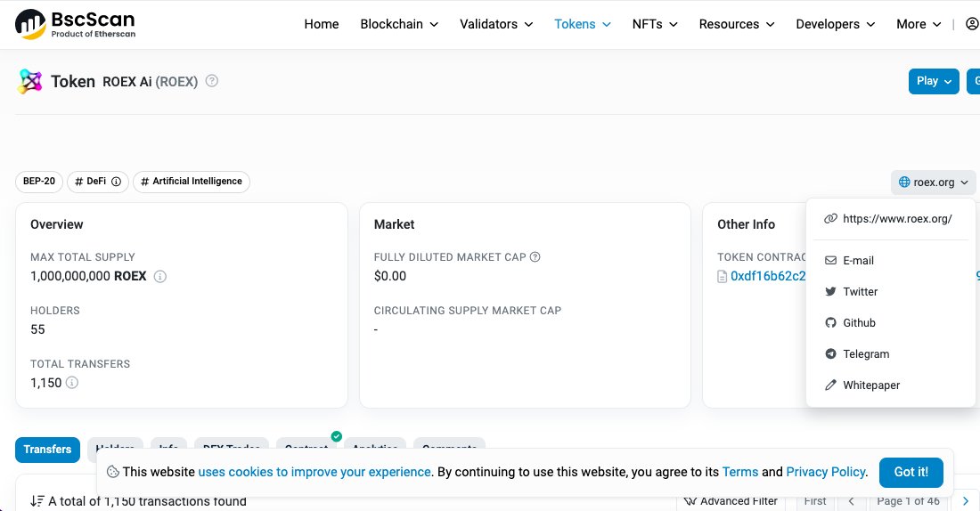Open the Privacy Policy link

click(826, 472)
